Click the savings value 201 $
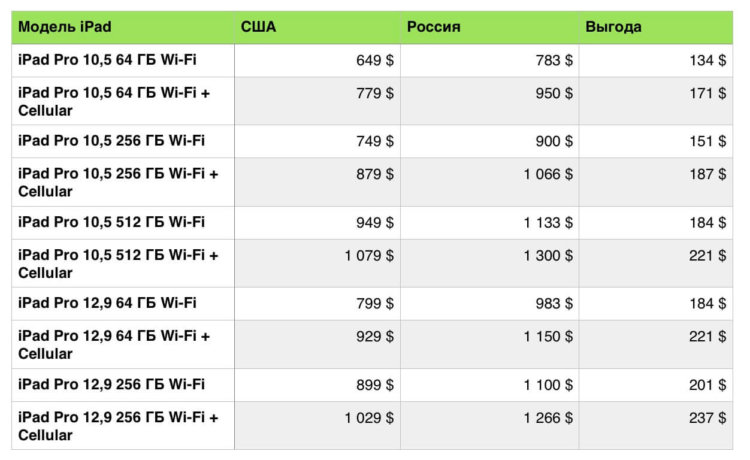The image size is (750, 460). (x=707, y=385)
